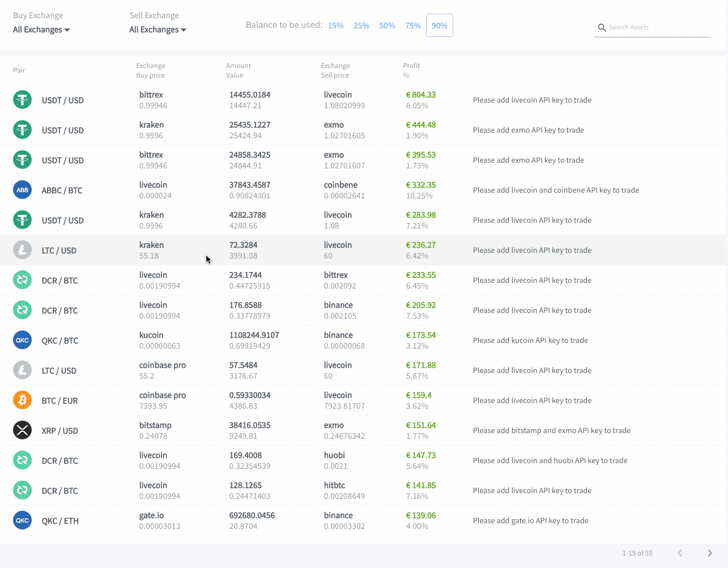Click the search magnifier icon
Screen dimensions: 728x568
pos(602,27)
